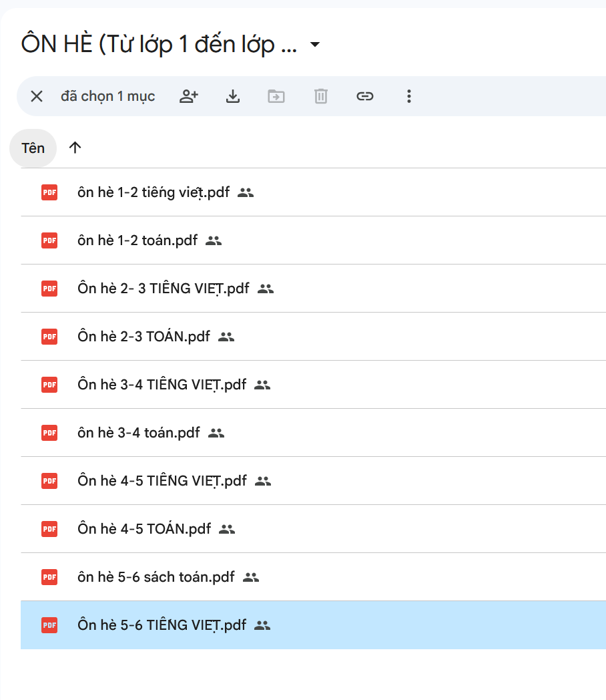Select ôn hè 3-4 toán.pdf row

(x=138, y=433)
